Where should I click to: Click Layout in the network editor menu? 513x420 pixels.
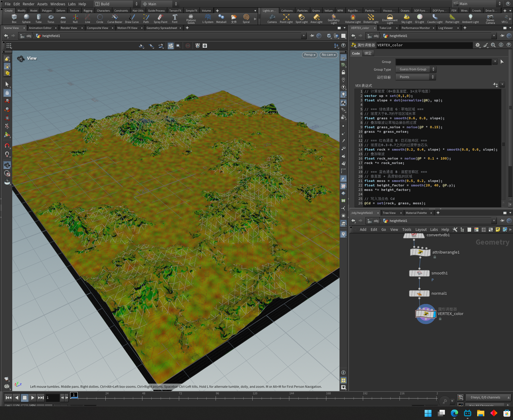coord(421,230)
